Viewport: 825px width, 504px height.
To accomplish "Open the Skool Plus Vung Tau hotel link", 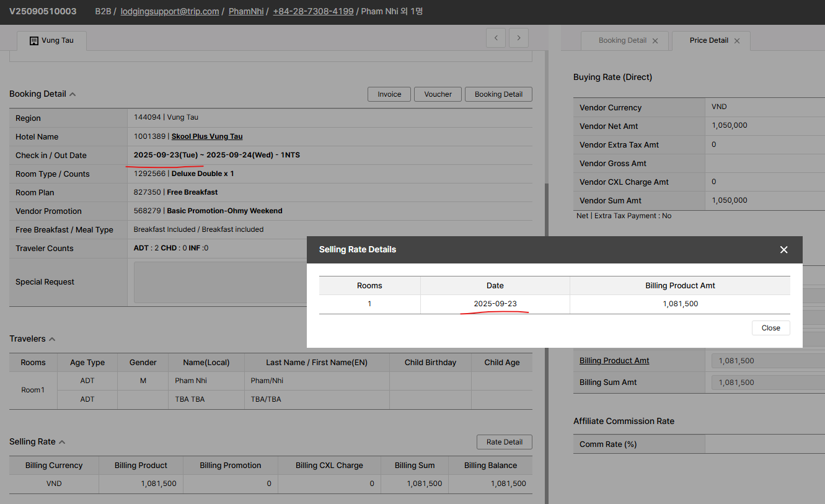I will point(207,136).
